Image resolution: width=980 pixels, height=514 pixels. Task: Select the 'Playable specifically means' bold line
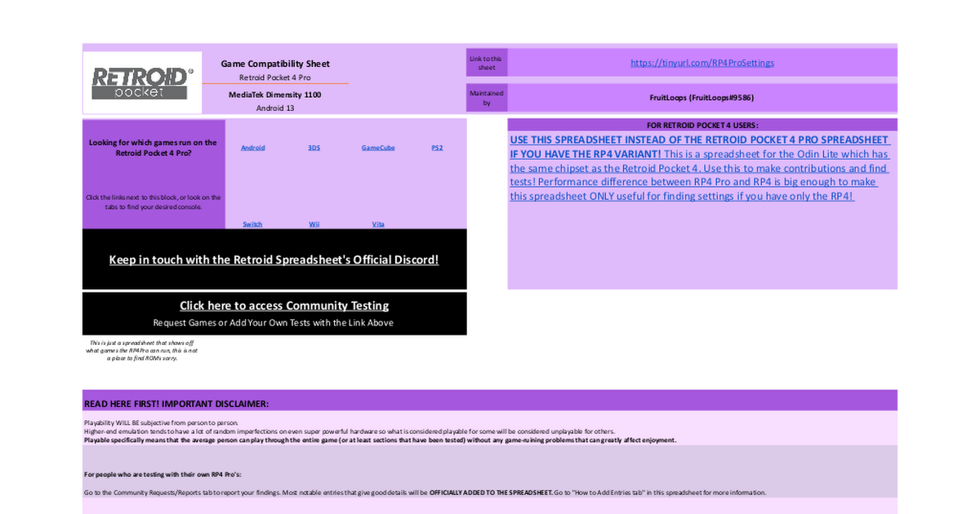tap(380, 440)
